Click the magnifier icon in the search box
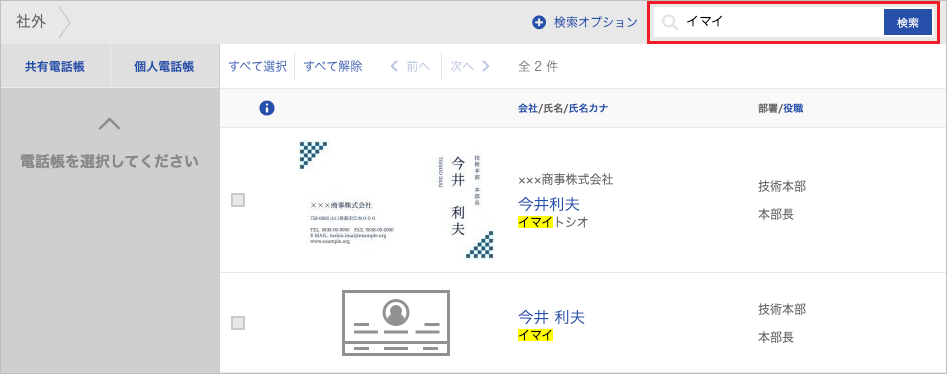 pos(669,22)
